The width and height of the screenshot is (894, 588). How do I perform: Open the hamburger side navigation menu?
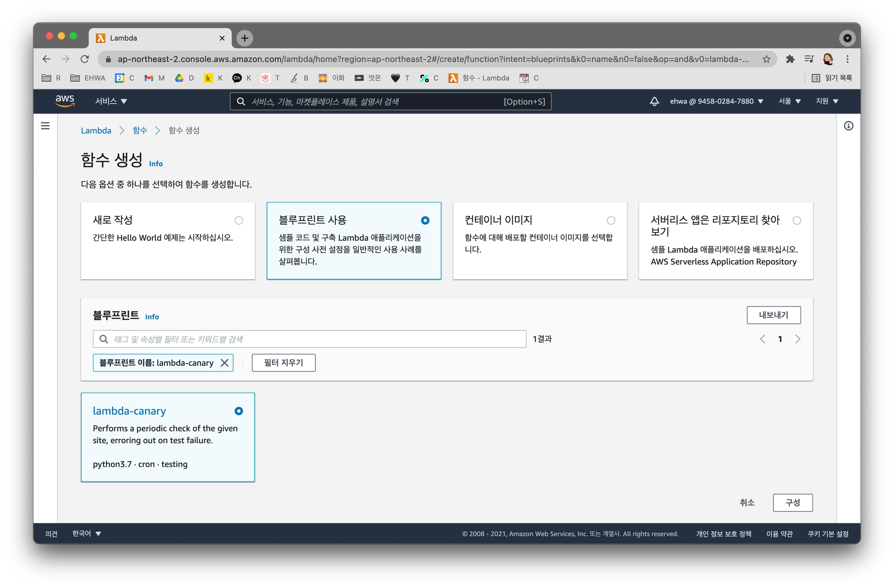pos(45,126)
